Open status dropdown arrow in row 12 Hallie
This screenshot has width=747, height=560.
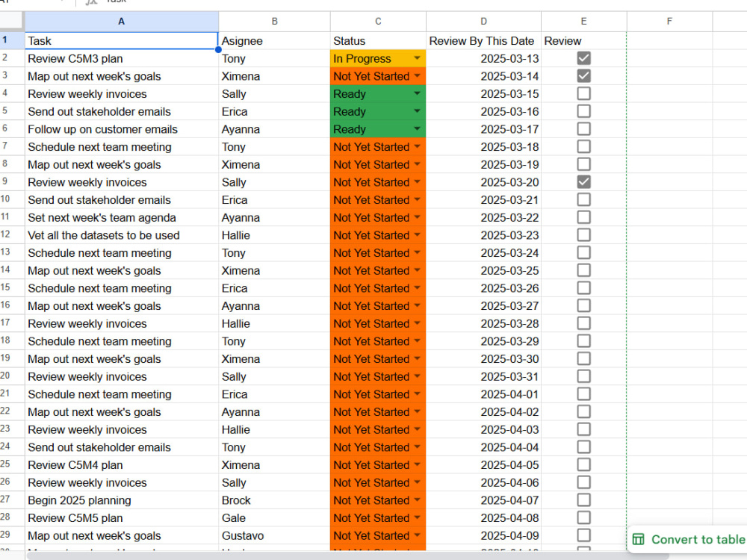[x=417, y=234]
